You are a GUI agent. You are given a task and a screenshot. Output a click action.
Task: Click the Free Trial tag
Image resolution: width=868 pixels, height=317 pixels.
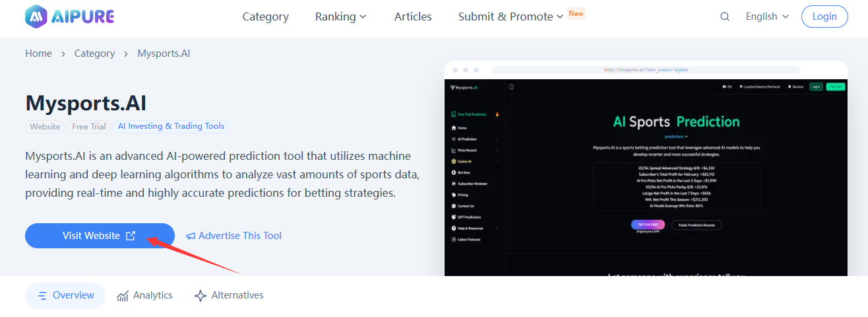click(89, 126)
